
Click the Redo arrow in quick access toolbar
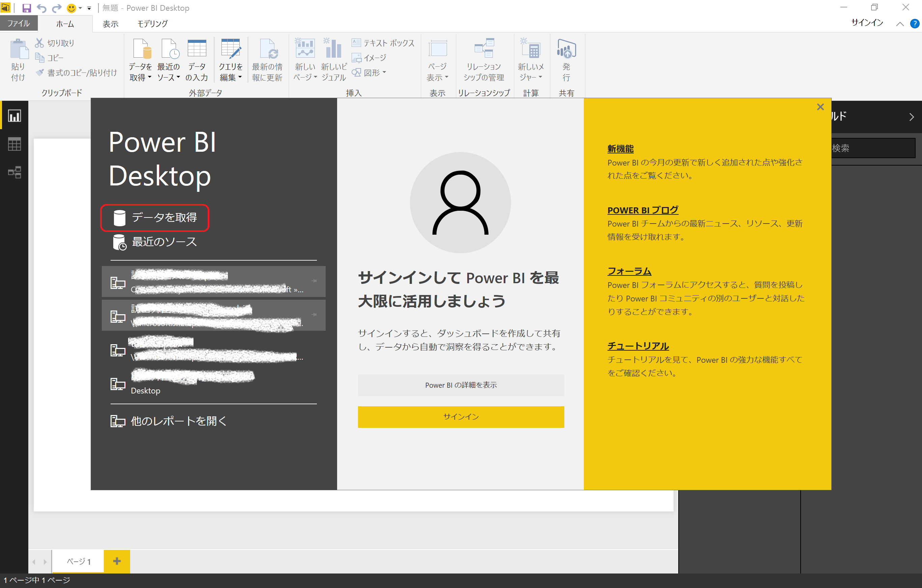[x=57, y=8]
